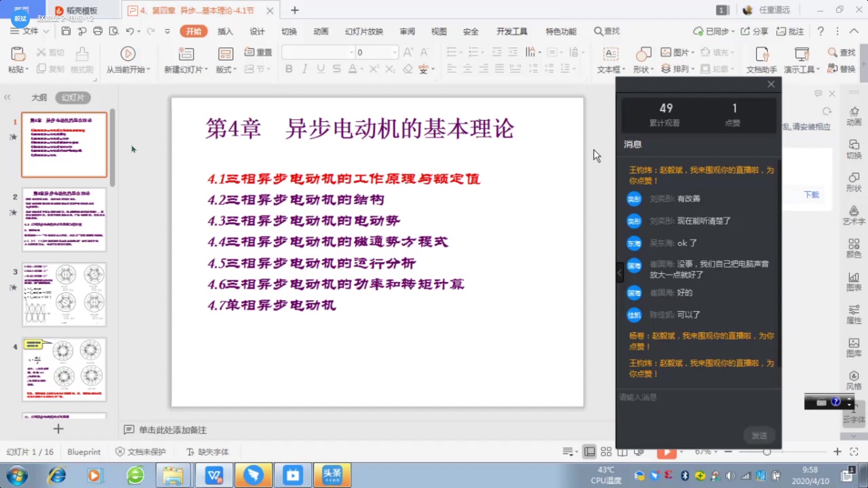Switch to slide sorter view

click(x=606, y=451)
